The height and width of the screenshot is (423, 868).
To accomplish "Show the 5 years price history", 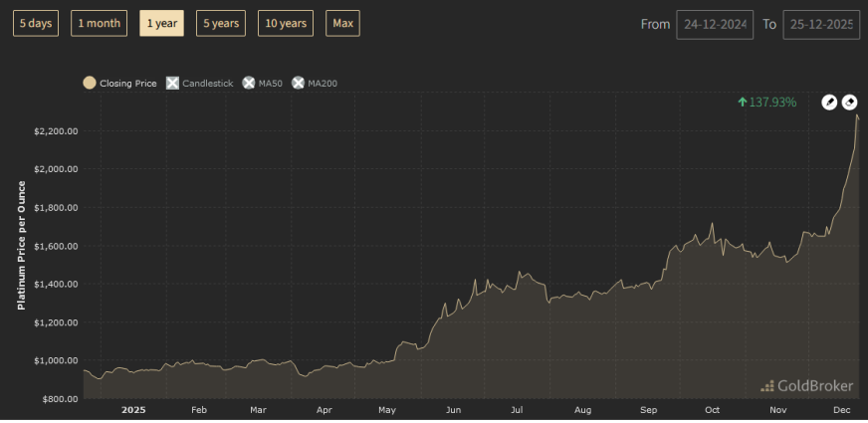I will pyautogui.click(x=221, y=23).
